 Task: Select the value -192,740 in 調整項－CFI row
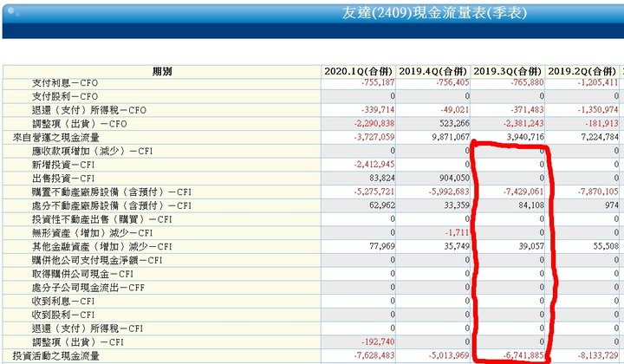click(x=378, y=341)
